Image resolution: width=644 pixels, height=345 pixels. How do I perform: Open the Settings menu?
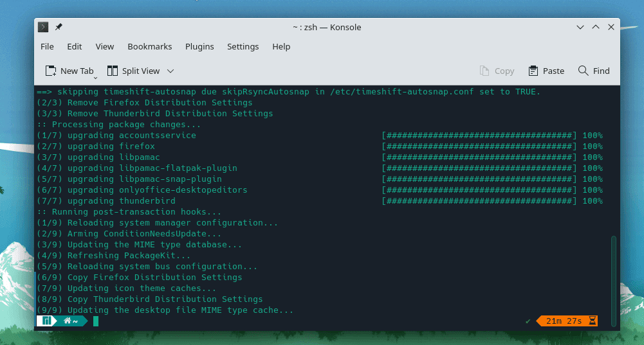[x=243, y=47]
